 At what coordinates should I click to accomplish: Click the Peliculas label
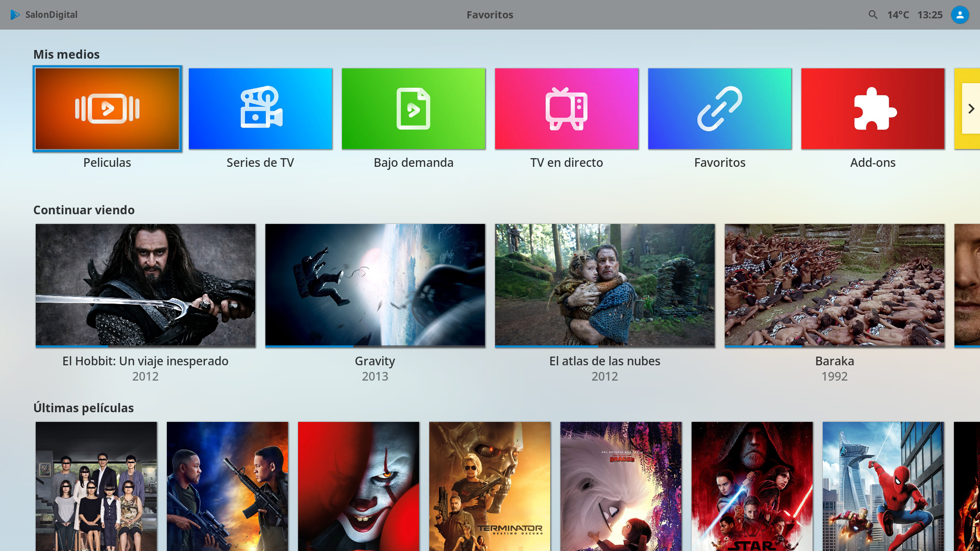(107, 163)
